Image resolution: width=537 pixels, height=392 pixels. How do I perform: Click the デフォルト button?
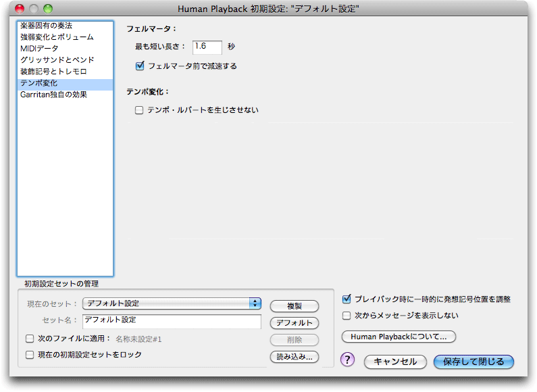[x=295, y=323]
